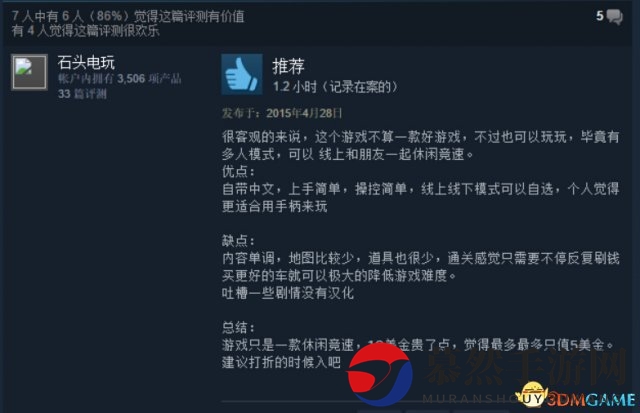Click the 4 人觉得这篇评测很欢乐 line
Image resolution: width=640 pixels, height=413 pixels.
pos(85,31)
